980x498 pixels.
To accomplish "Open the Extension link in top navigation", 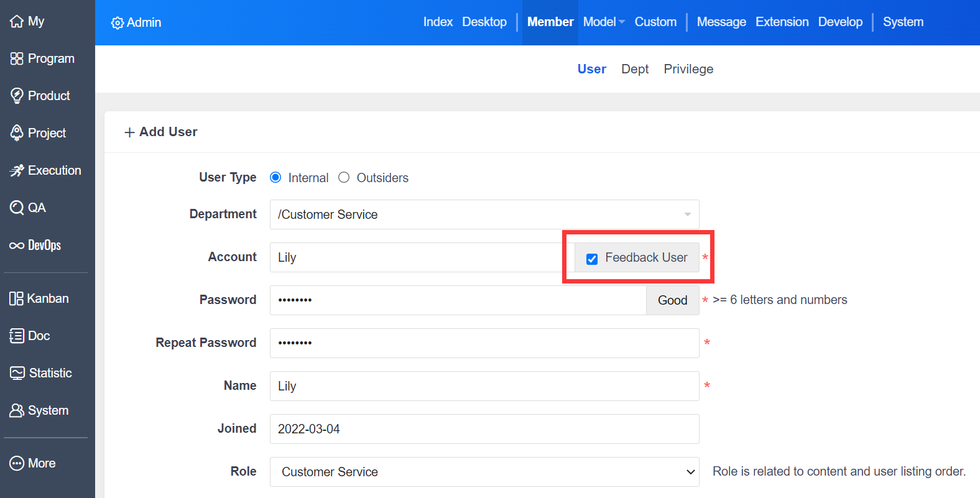I will (782, 22).
